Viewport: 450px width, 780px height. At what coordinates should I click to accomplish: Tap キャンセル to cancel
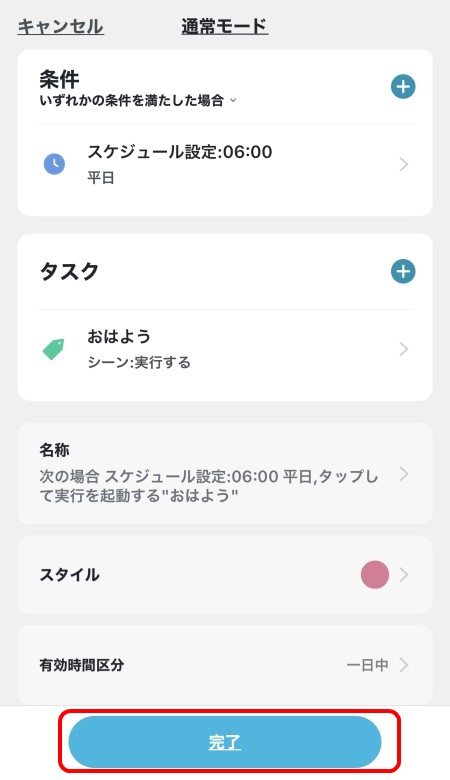[61, 26]
